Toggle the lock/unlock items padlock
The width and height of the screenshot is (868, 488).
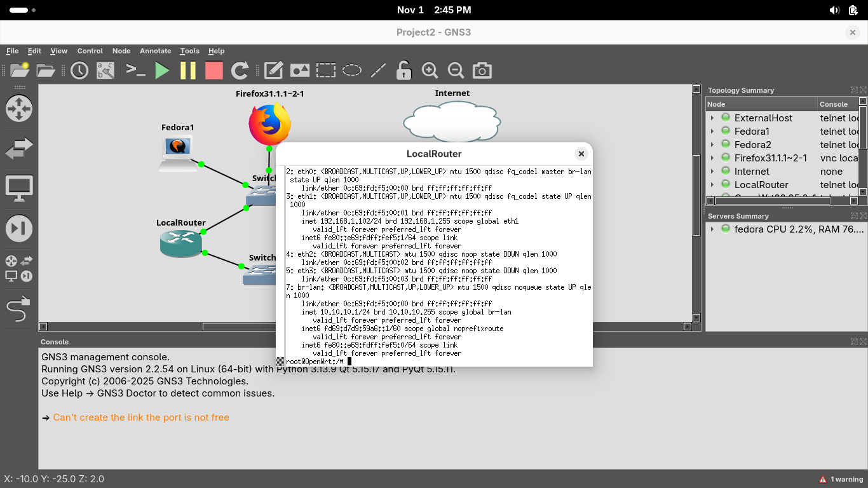[403, 71]
